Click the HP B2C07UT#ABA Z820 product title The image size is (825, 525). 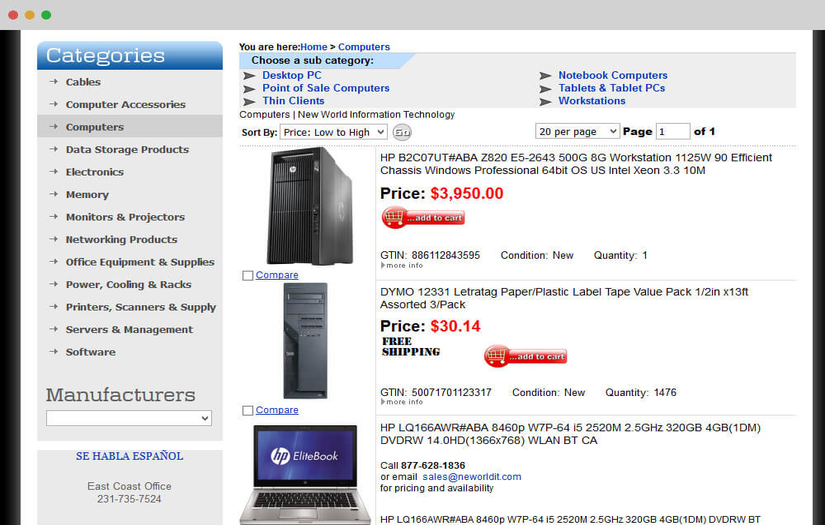click(x=576, y=164)
